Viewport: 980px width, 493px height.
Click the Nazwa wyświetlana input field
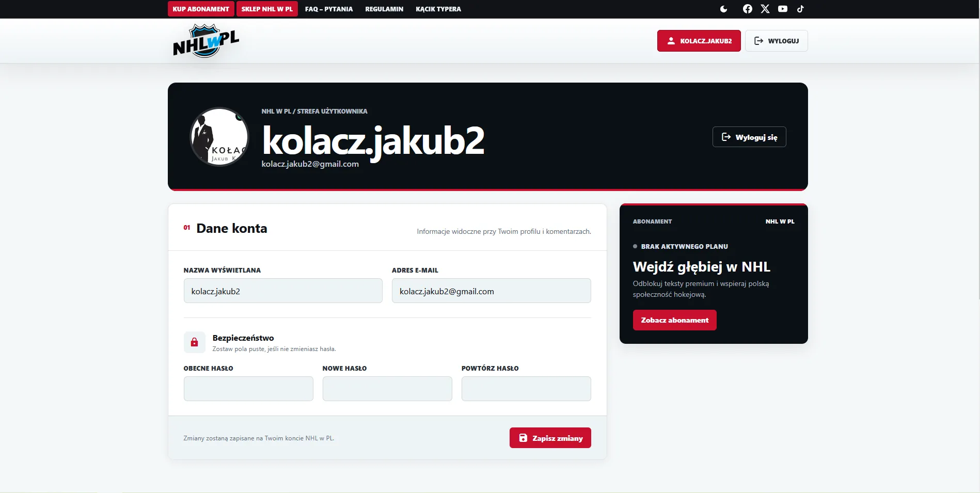pyautogui.click(x=283, y=291)
